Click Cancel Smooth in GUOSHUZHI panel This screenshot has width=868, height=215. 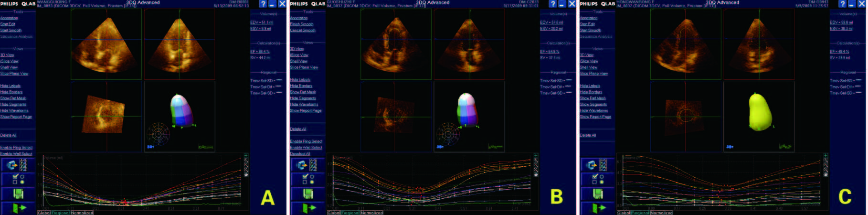coord(303,31)
